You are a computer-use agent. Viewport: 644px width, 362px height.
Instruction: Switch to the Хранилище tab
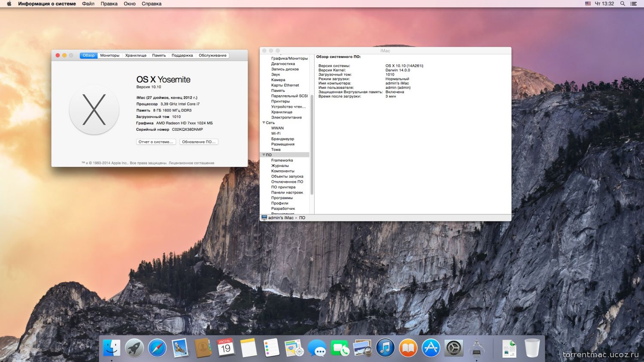136,55
